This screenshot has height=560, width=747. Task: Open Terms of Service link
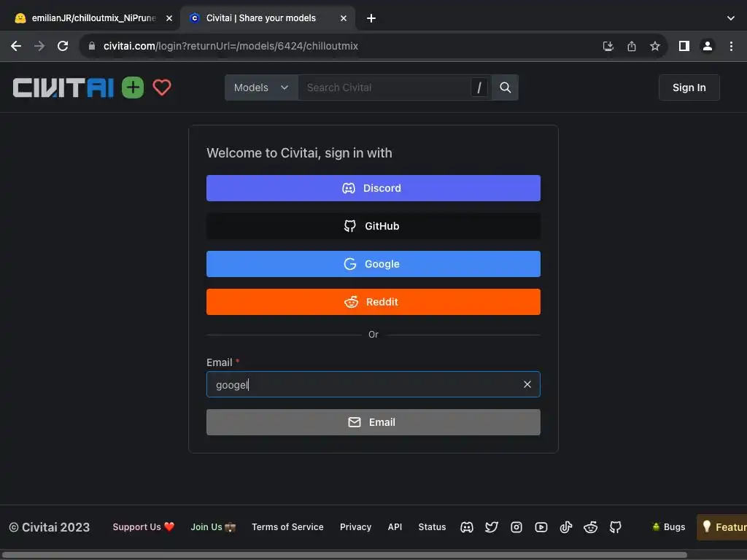tap(287, 527)
